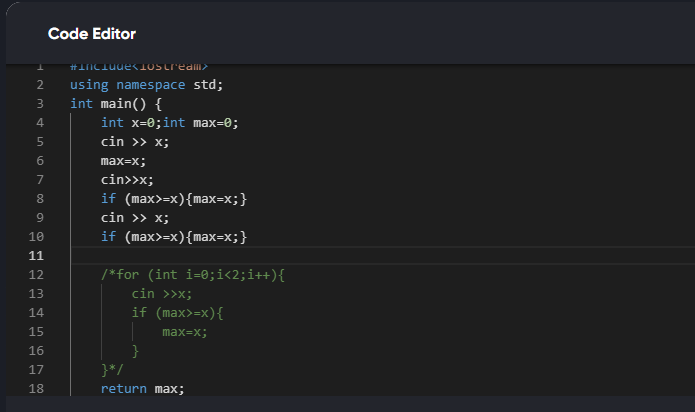The width and height of the screenshot is (695, 412).
Task: Click 'int x=0;' declaration on line 4
Action: coord(130,122)
